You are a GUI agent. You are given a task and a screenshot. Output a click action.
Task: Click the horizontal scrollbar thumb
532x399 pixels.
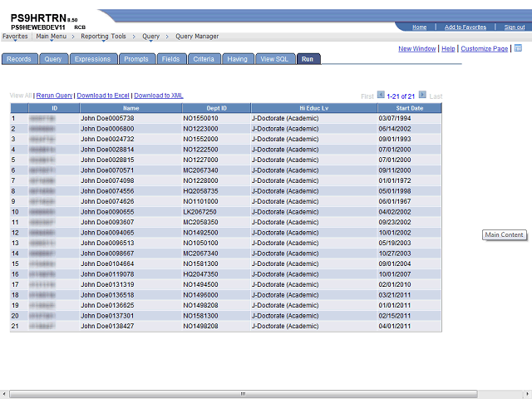point(243,393)
